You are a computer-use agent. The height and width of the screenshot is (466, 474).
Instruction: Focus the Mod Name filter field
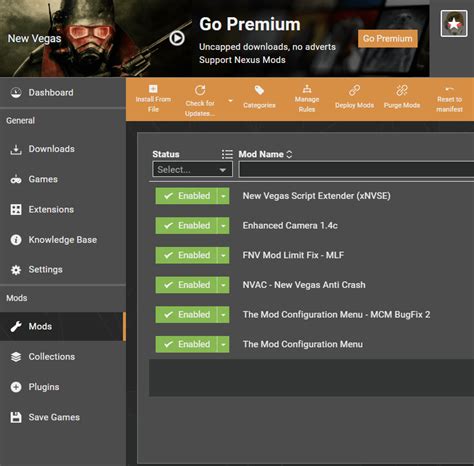(356, 169)
